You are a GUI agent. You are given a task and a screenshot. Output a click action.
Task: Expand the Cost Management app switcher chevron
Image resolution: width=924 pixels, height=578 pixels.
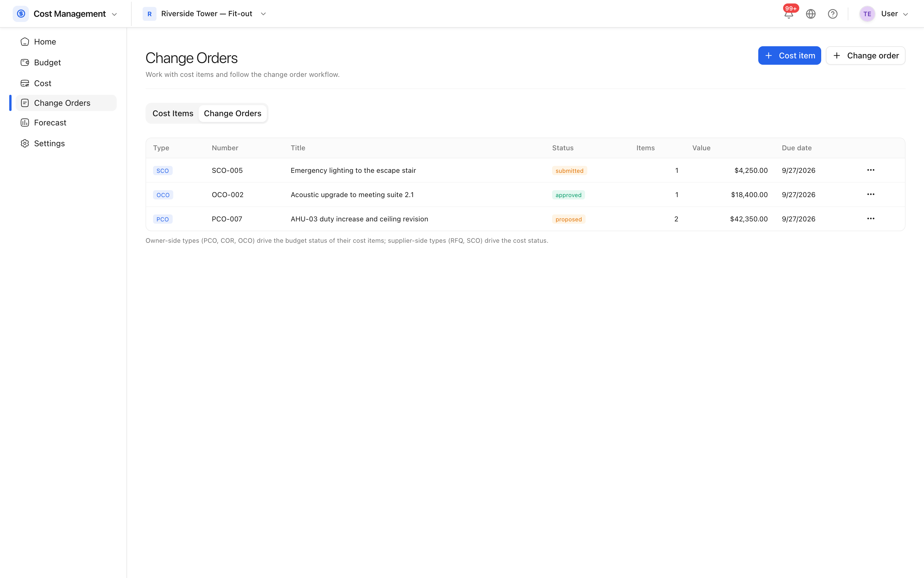[114, 14]
